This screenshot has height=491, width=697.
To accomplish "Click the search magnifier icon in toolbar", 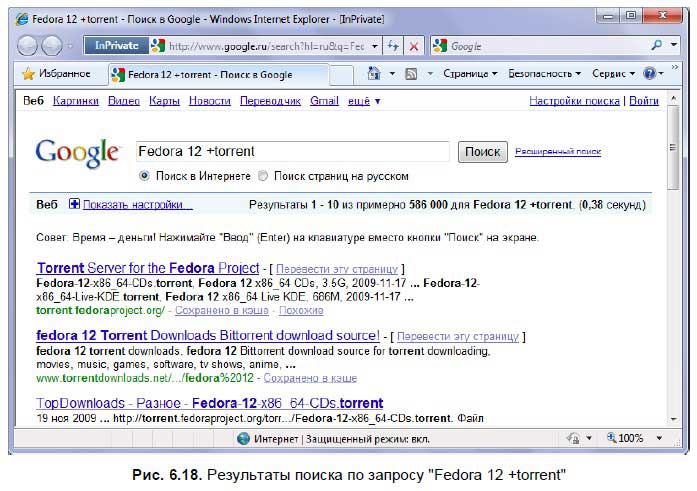I will [x=656, y=46].
